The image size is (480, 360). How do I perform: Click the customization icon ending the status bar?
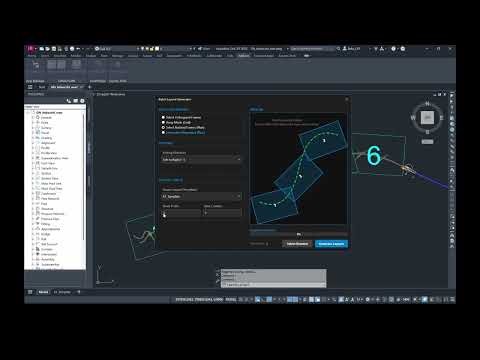[x=452, y=300]
